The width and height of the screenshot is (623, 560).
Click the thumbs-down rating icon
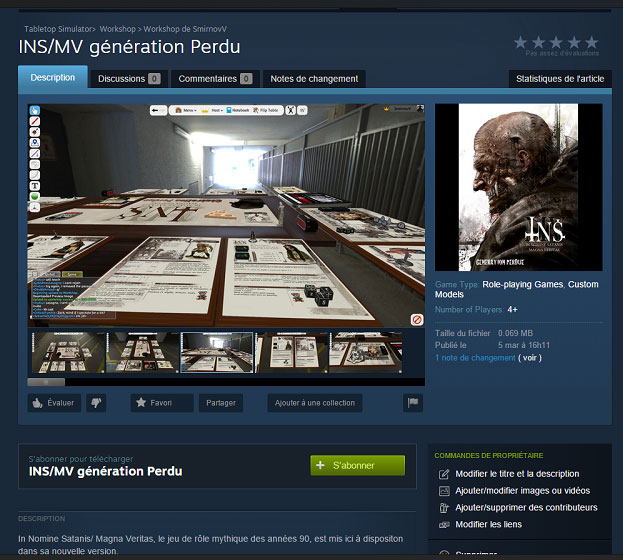(x=96, y=403)
